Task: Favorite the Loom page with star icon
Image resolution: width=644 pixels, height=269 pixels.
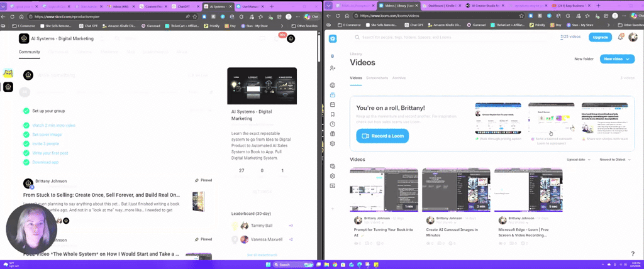Action: [521, 16]
